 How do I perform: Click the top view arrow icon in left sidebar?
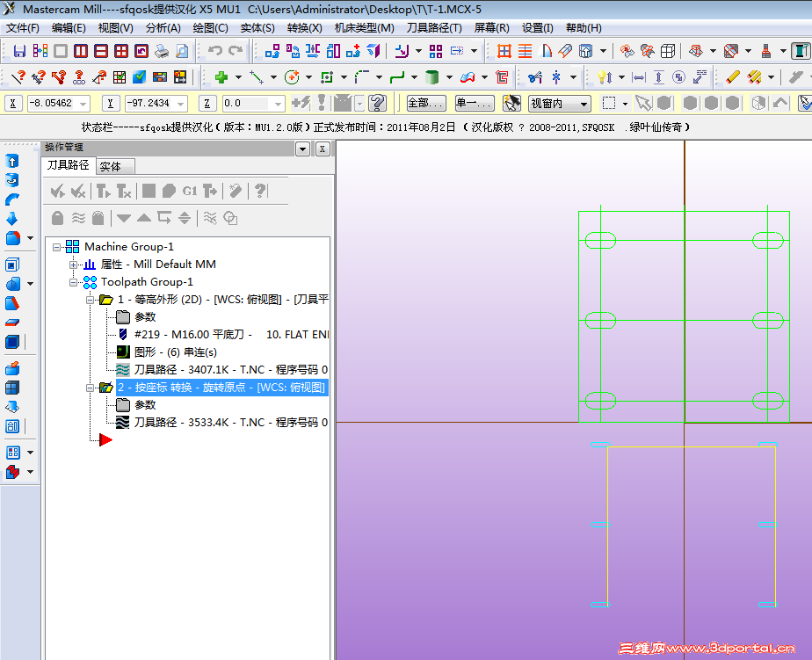pyautogui.click(x=12, y=161)
